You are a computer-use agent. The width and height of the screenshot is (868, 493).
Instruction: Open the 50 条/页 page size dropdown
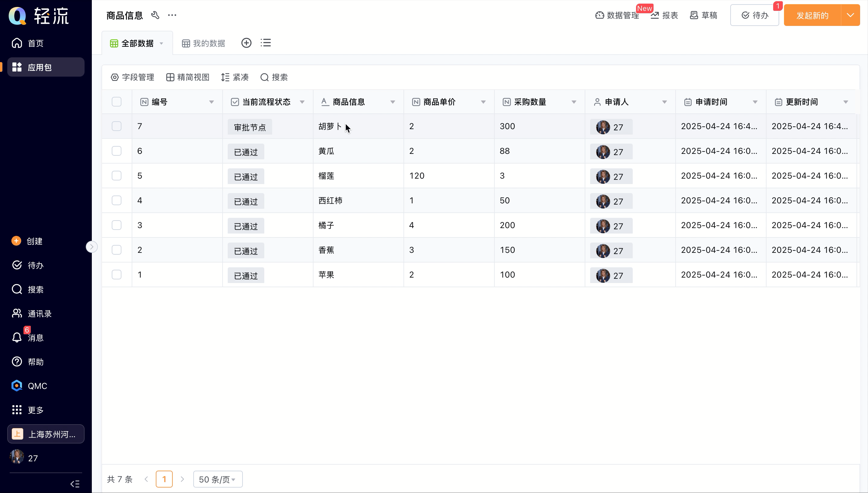(x=217, y=479)
